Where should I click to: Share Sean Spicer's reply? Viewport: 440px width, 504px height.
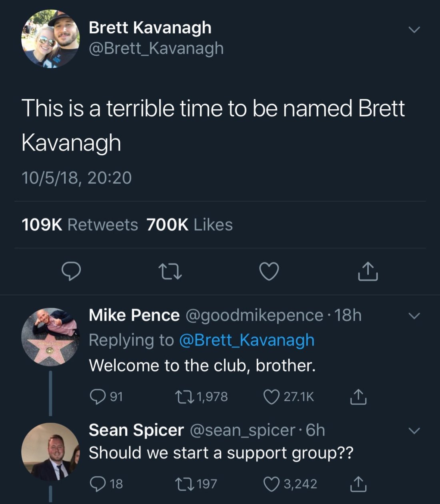pos(358,484)
